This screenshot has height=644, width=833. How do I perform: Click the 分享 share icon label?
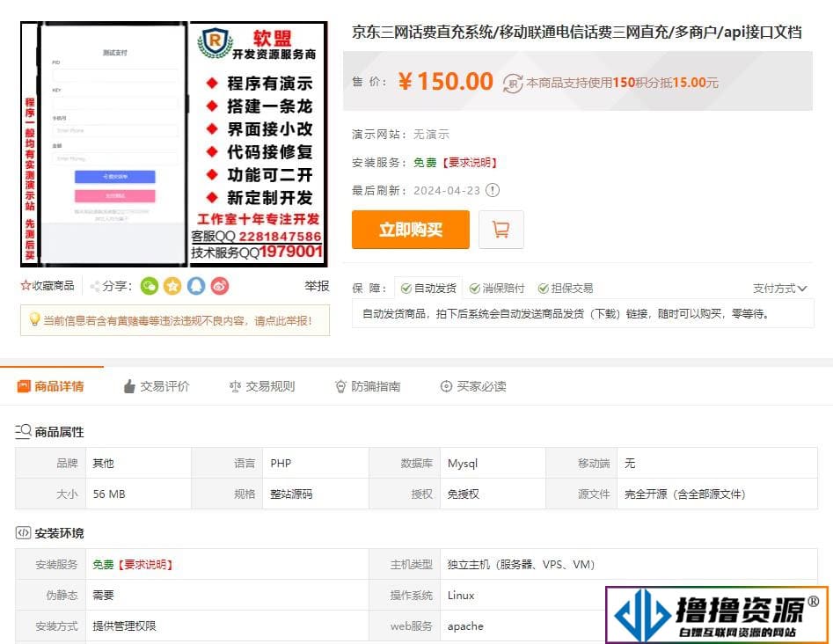click(x=111, y=286)
